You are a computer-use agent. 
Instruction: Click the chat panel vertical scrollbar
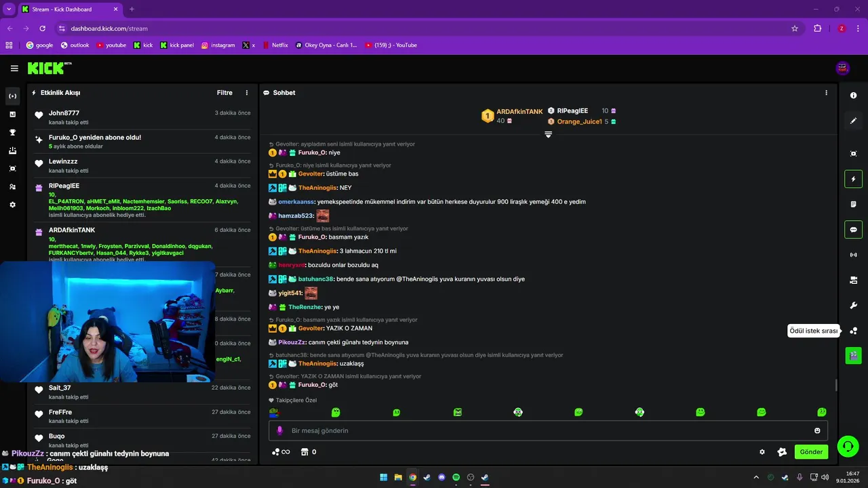click(x=835, y=385)
